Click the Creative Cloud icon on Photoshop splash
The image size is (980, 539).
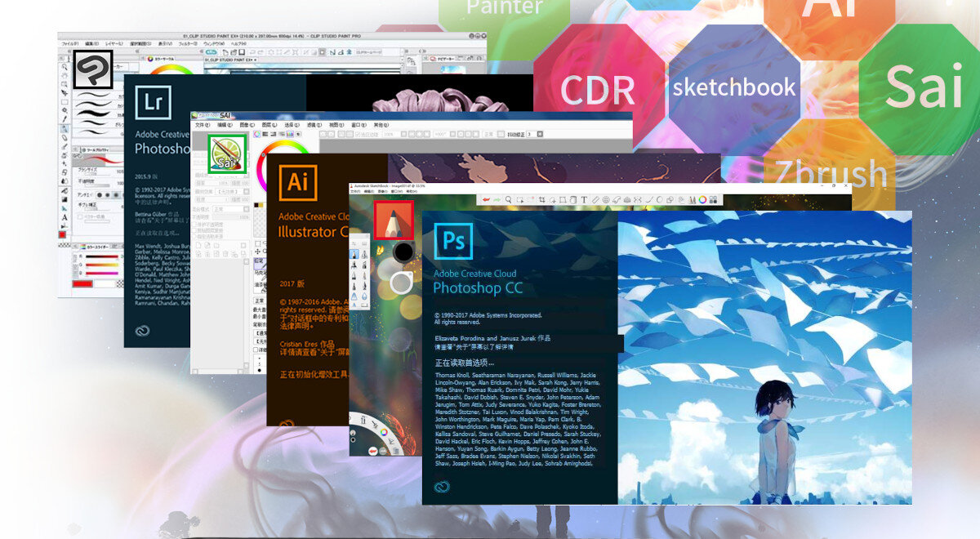[444, 487]
